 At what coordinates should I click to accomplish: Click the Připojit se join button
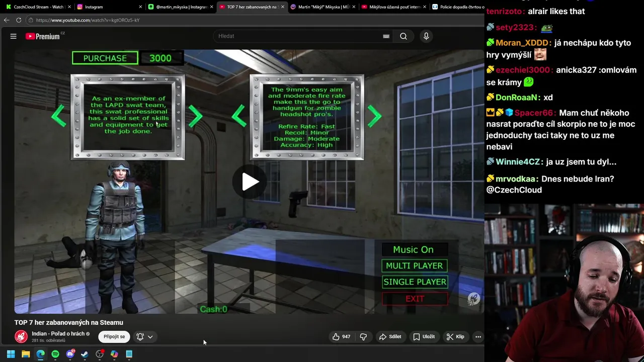(114, 337)
